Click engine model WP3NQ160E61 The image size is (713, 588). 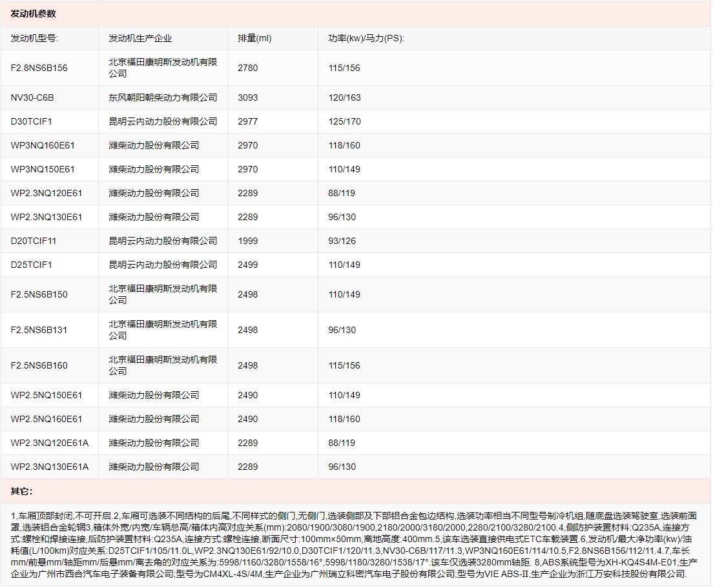[43, 145]
